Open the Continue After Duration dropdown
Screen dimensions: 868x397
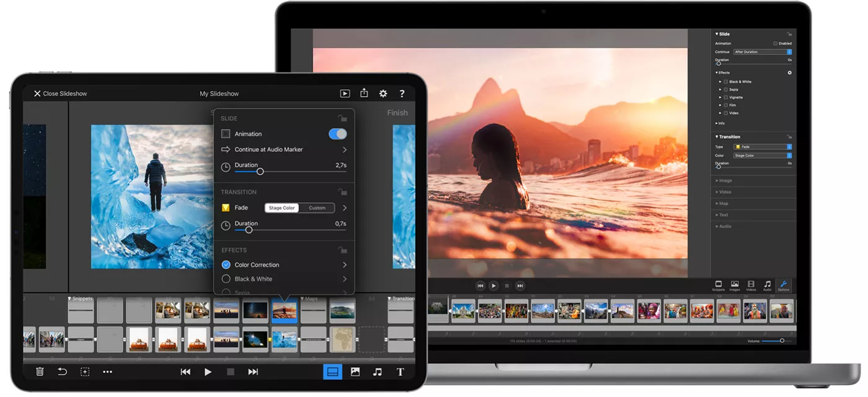[x=762, y=52]
